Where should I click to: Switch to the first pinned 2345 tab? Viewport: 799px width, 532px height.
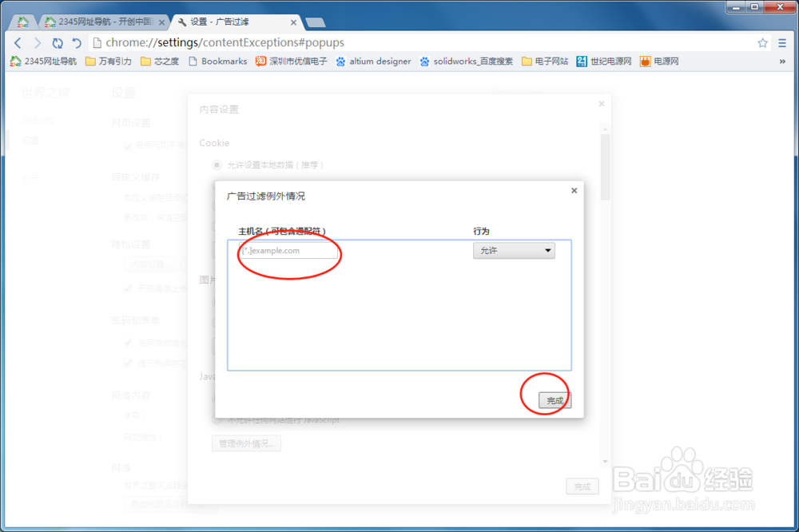click(x=23, y=22)
